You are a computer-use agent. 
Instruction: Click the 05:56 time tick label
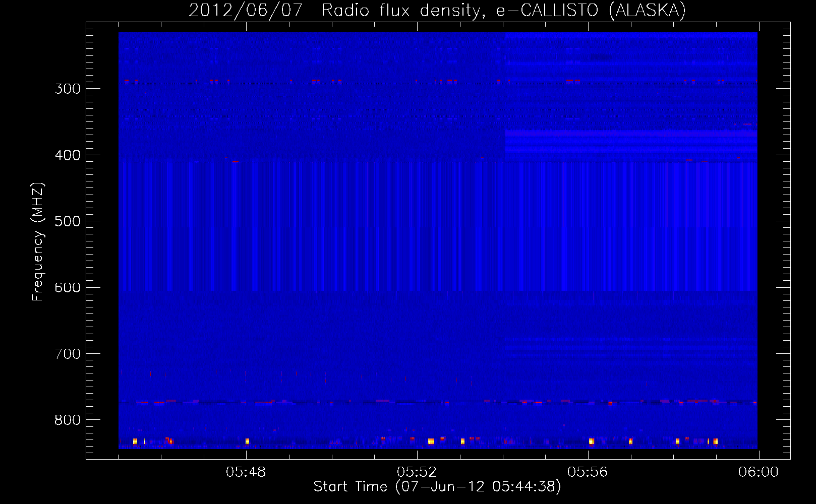588,472
